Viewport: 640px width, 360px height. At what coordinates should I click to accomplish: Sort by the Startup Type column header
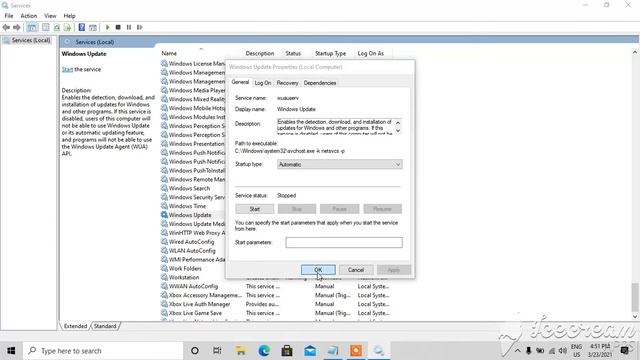(330, 53)
